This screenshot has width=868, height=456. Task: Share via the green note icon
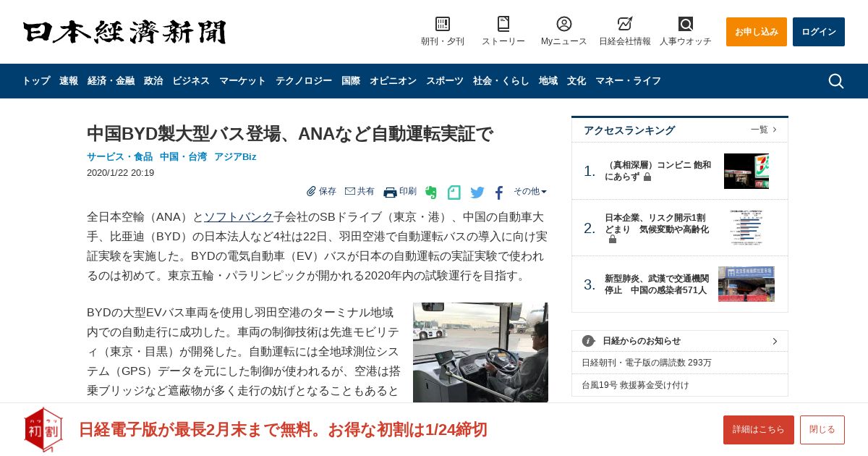coord(454,193)
